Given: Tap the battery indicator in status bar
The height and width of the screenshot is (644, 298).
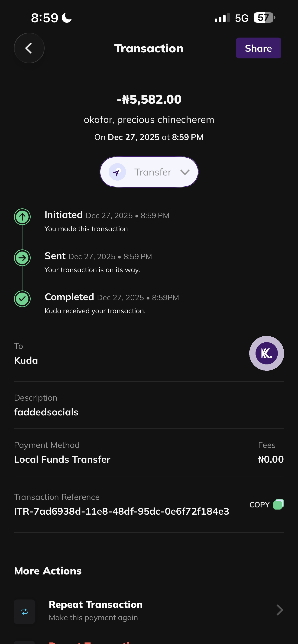Looking at the screenshot, I should pyautogui.click(x=264, y=18).
